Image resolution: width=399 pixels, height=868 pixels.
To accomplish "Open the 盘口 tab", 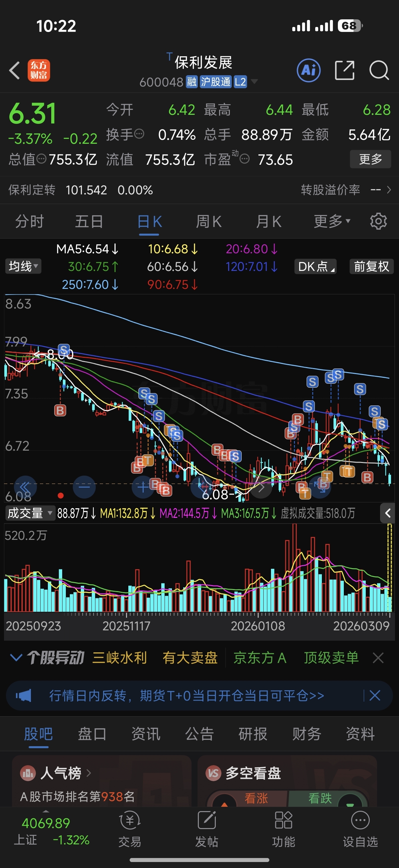I will click(x=92, y=734).
